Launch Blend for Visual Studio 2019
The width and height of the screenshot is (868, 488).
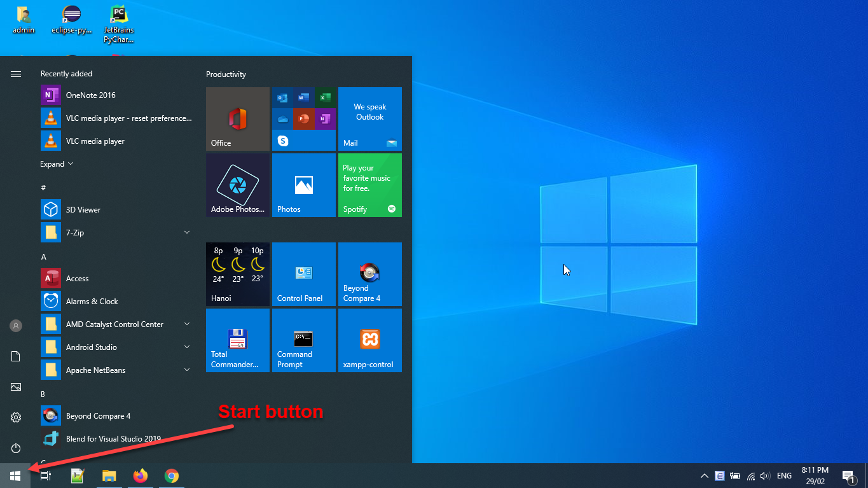[116, 439]
